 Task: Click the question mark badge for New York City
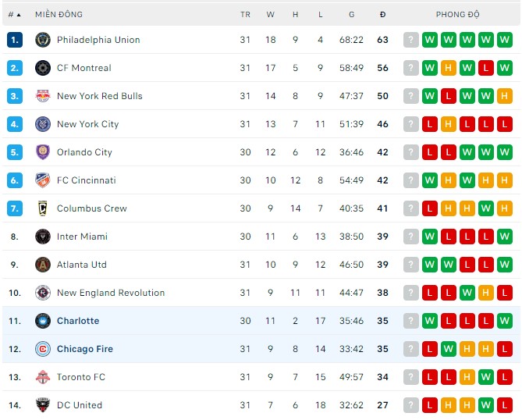pyautogui.click(x=411, y=124)
